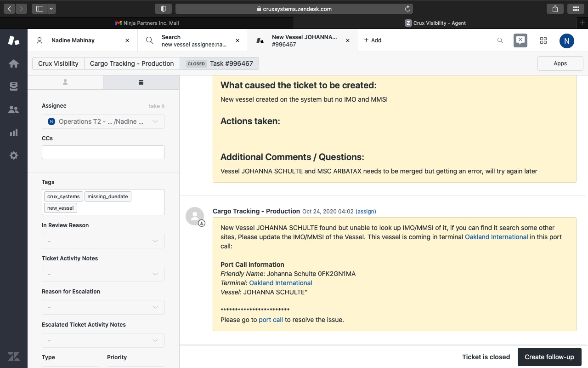Click the port call link
This screenshot has width=588, height=368.
point(271,320)
